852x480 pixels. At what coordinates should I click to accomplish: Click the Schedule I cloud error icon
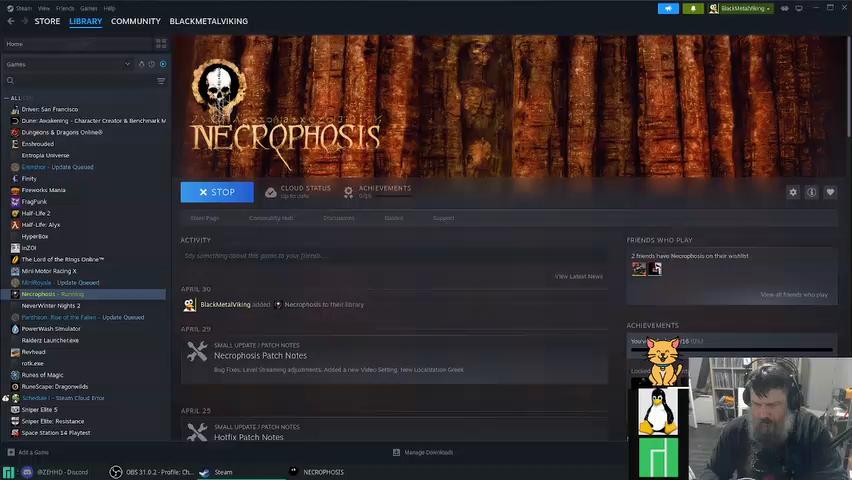tap(5, 398)
